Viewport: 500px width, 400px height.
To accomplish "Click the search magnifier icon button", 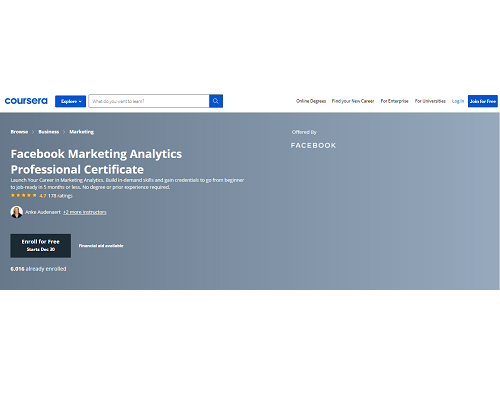I will [216, 101].
